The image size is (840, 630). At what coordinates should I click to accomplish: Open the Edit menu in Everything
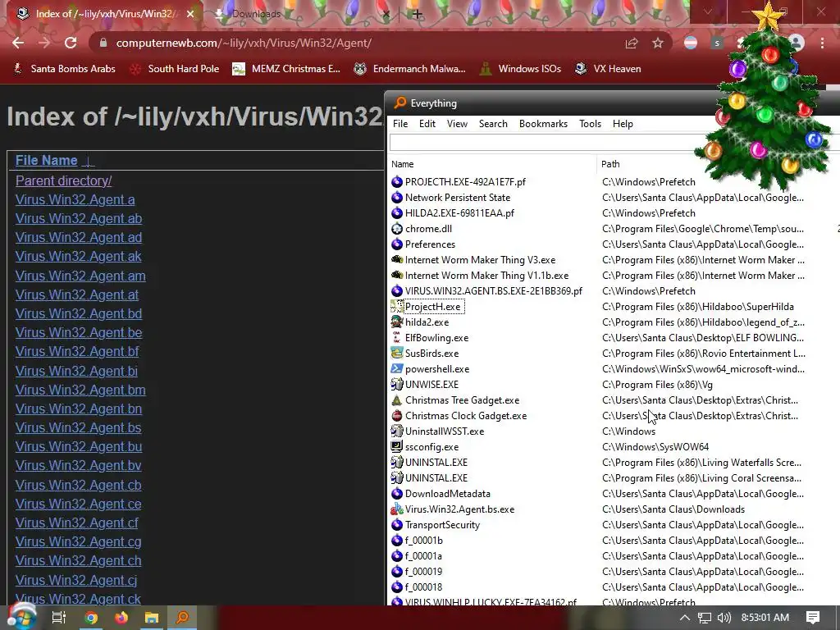pos(427,124)
